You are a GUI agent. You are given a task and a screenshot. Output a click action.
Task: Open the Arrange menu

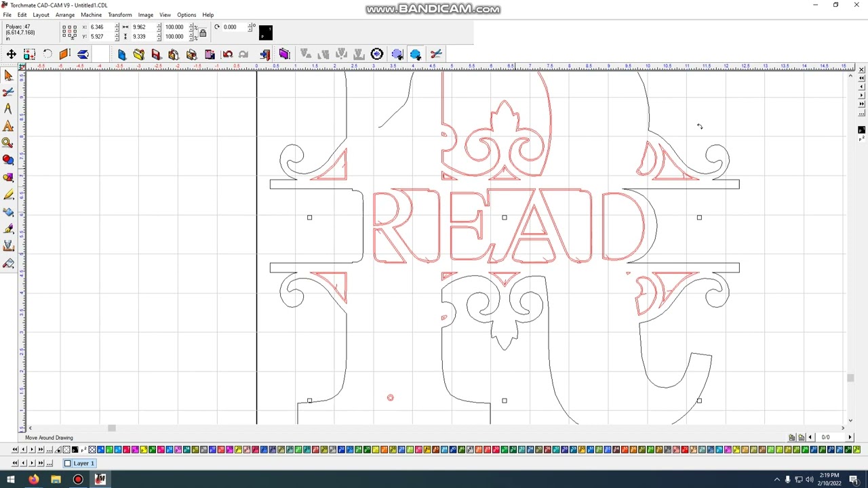click(x=65, y=15)
